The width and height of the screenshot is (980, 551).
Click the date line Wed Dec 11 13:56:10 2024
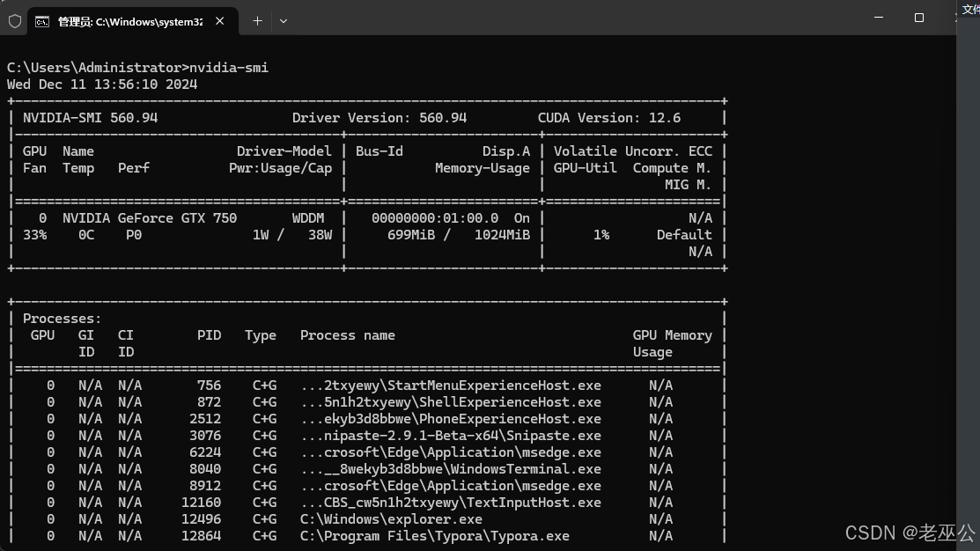(102, 84)
